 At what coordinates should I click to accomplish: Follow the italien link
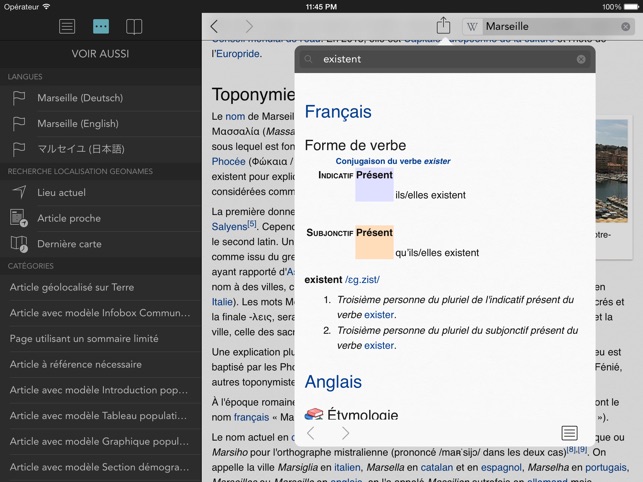(x=347, y=467)
